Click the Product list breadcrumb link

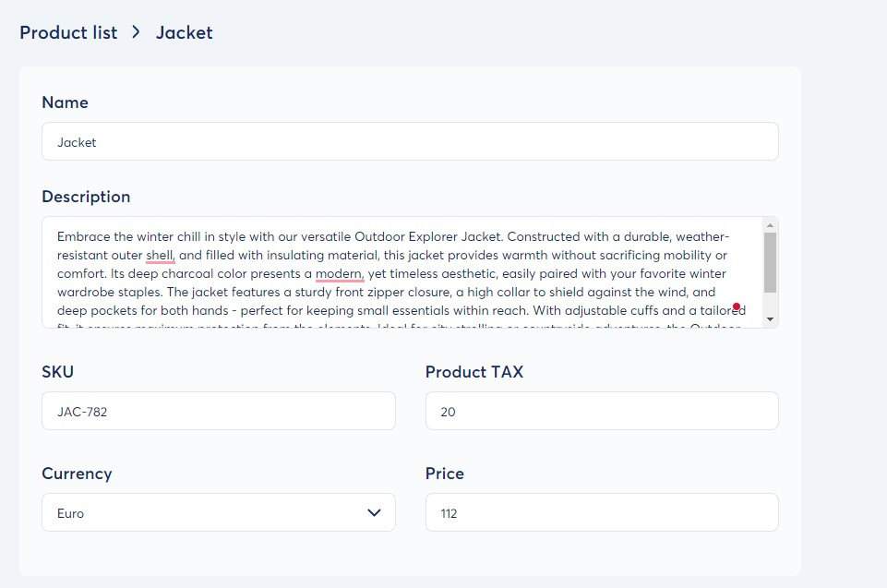click(68, 32)
